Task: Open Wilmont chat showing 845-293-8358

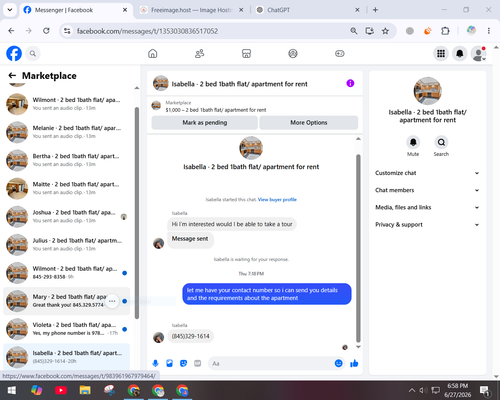Action: pyautogui.click(x=67, y=273)
